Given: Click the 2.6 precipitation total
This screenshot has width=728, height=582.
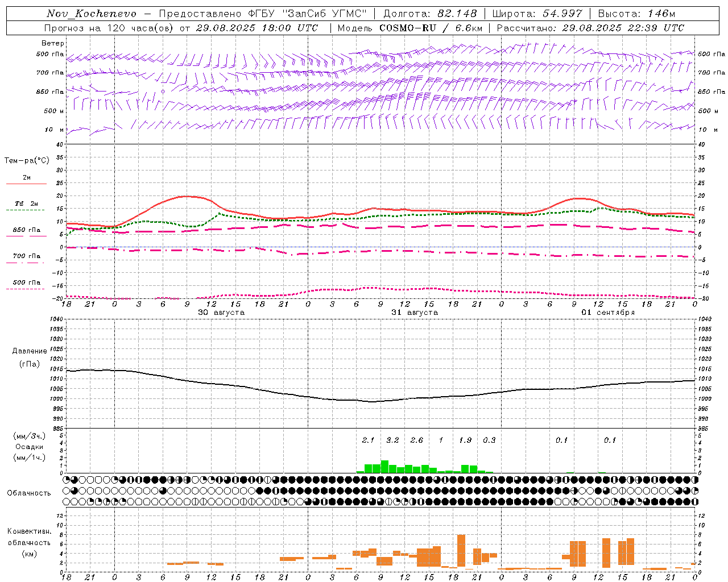Looking at the screenshot, I should tap(417, 440).
